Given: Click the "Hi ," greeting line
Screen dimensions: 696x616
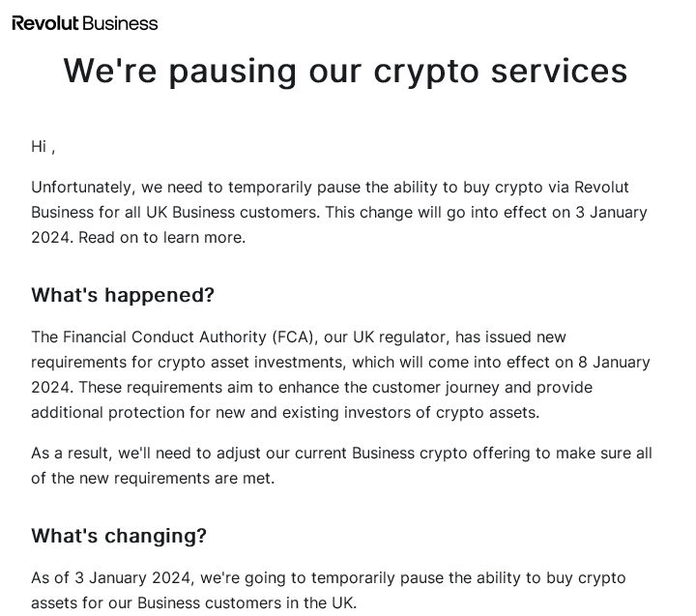Looking at the screenshot, I should 43,146.
